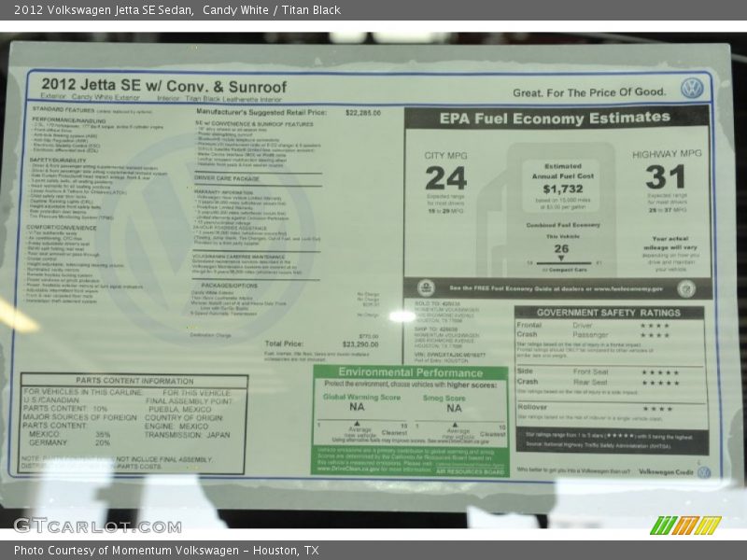The height and width of the screenshot is (560, 747).
Task: Click the Frontal Crash Passenger star rating
Action: click(655, 335)
